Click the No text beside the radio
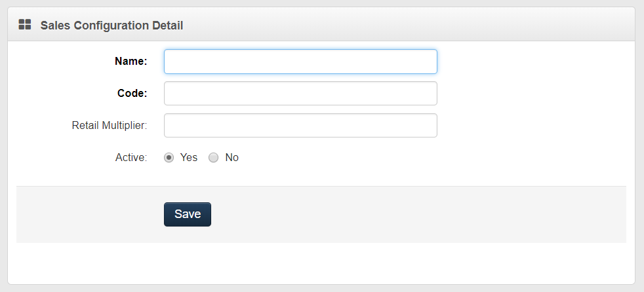 pyautogui.click(x=231, y=158)
